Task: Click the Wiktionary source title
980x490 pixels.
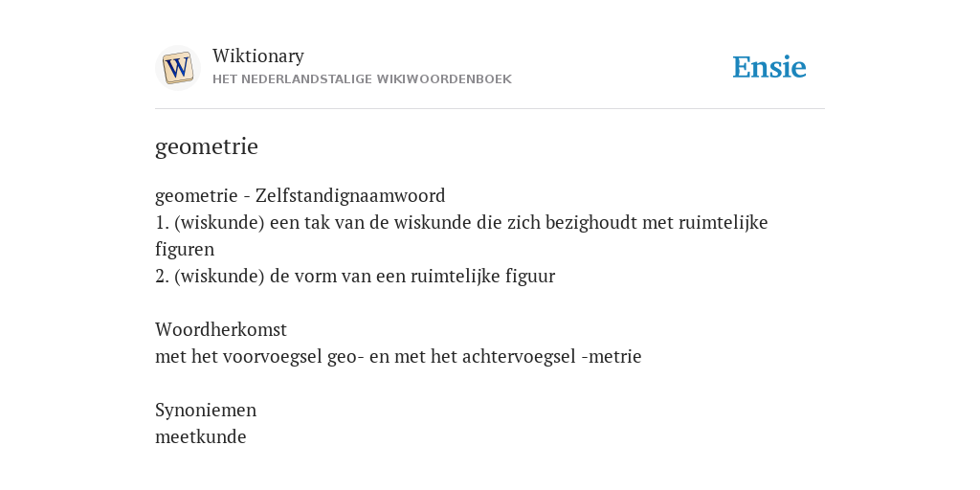Action: point(258,56)
